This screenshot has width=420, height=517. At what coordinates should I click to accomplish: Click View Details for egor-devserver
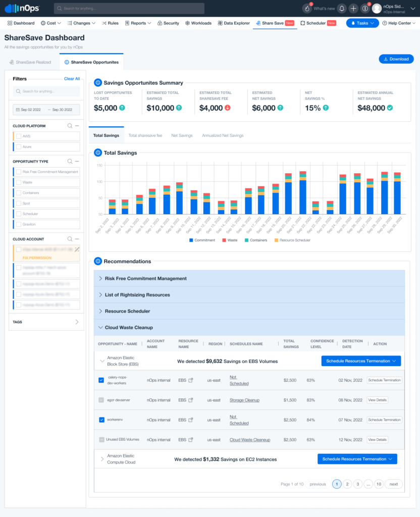coord(377,400)
